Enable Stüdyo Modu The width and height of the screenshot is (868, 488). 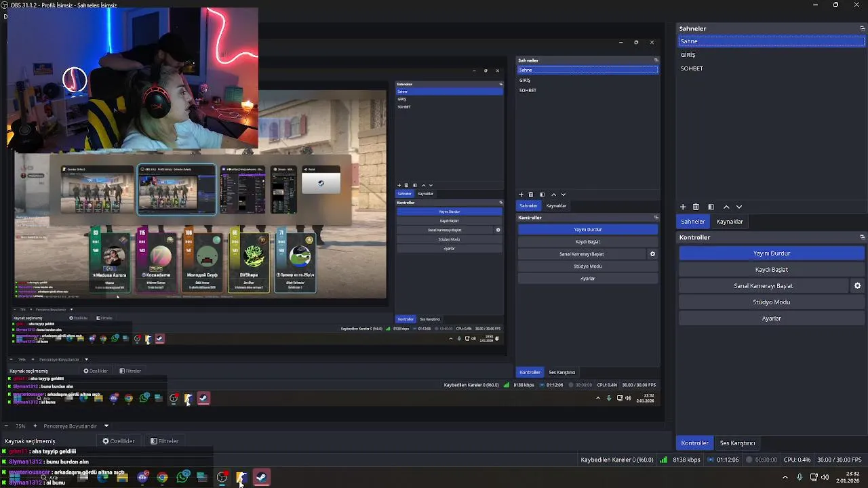[772, 302]
